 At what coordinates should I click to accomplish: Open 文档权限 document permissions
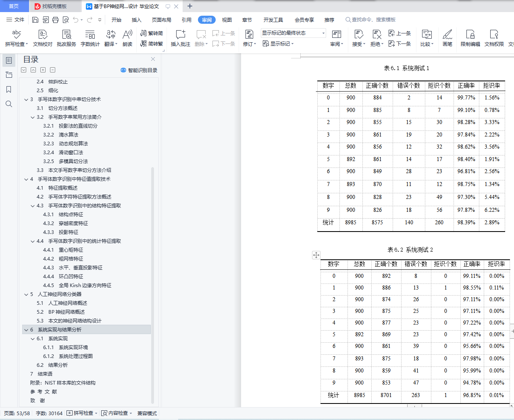[494, 38]
